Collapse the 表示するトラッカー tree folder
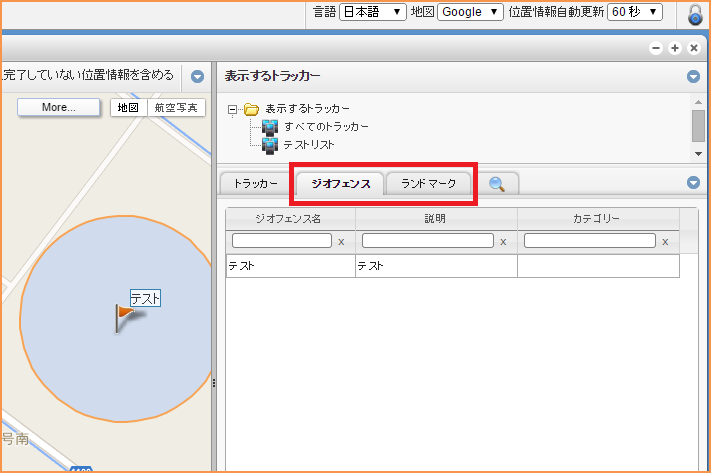This screenshot has height=473, width=711. pos(233,109)
